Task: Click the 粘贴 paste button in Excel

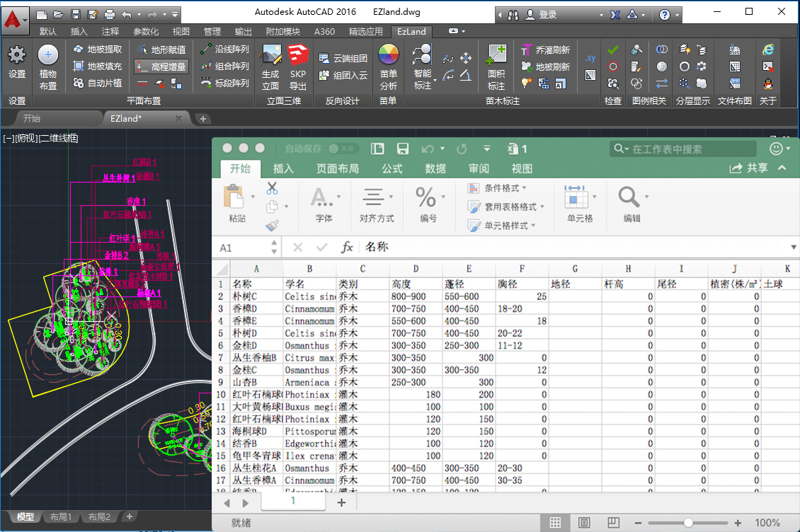Action: pyautogui.click(x=237, y=204)
